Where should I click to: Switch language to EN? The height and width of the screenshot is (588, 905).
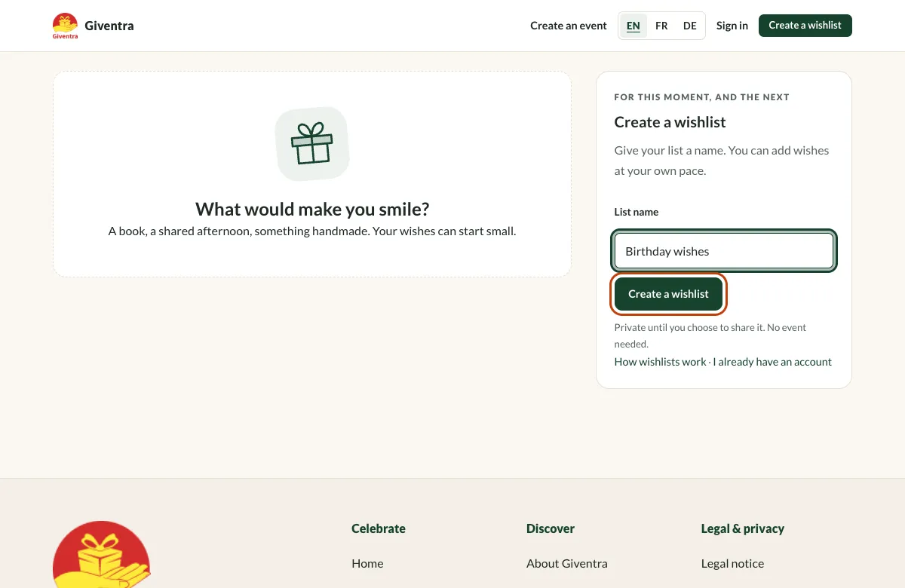[633, 26]
